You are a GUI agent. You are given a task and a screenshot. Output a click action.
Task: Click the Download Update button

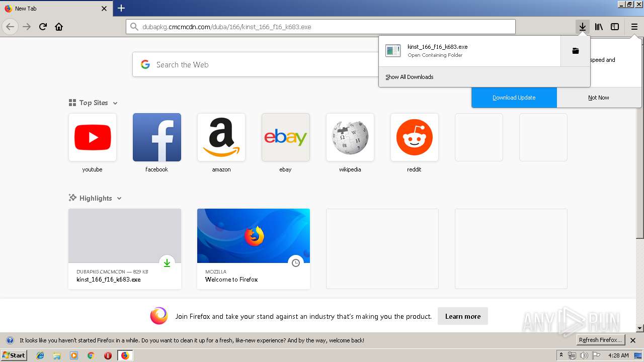click(x=514, y=98)
